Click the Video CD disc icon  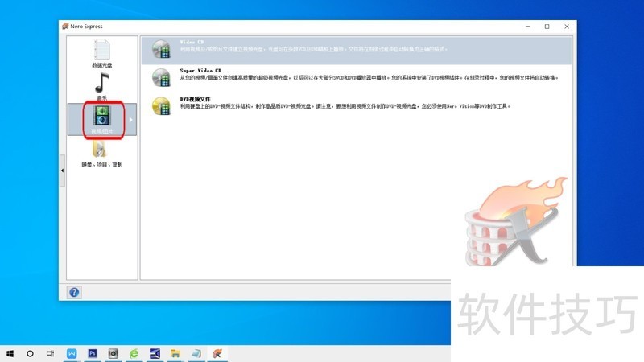[x=162, y=50]
